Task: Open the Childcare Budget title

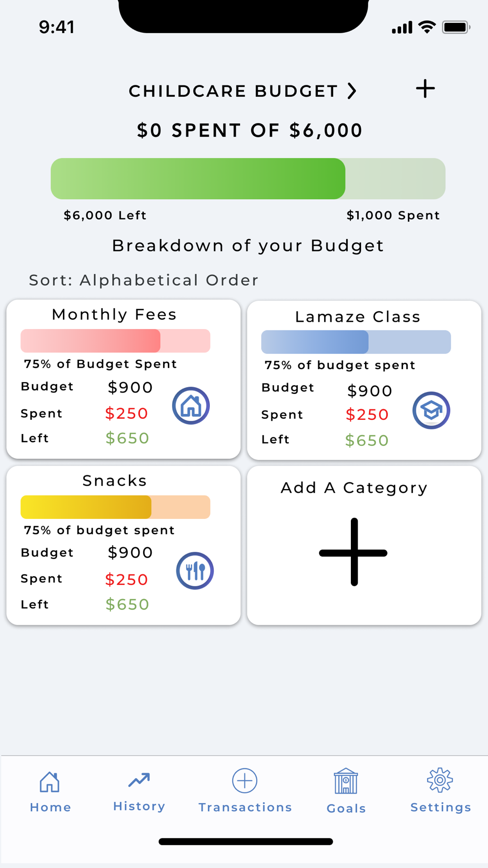Action: tap(233, 91)
